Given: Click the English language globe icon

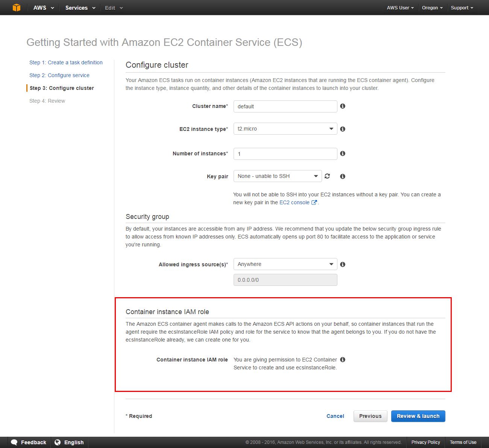Looking at the screenshot, I should coord(58,442).
